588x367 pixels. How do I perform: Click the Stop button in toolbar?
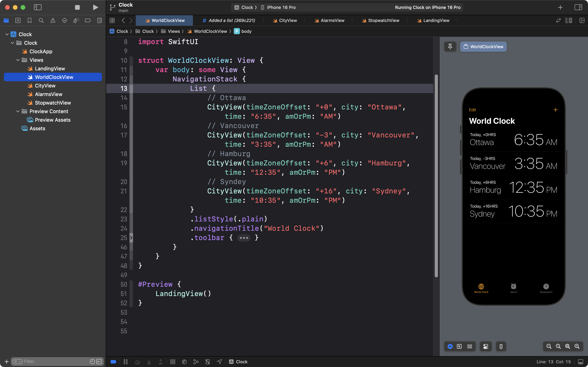coord(77,7)
